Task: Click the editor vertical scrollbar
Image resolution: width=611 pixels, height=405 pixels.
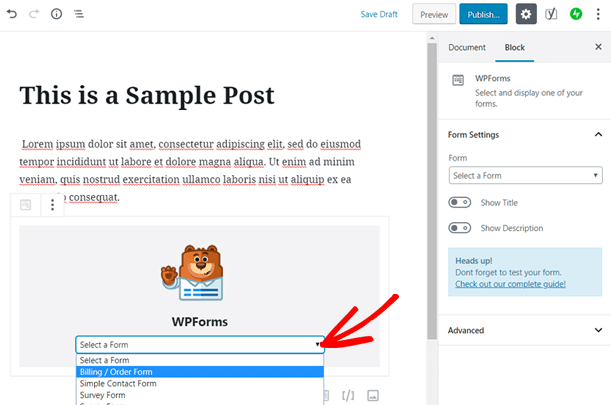Action: pos(432,191)
